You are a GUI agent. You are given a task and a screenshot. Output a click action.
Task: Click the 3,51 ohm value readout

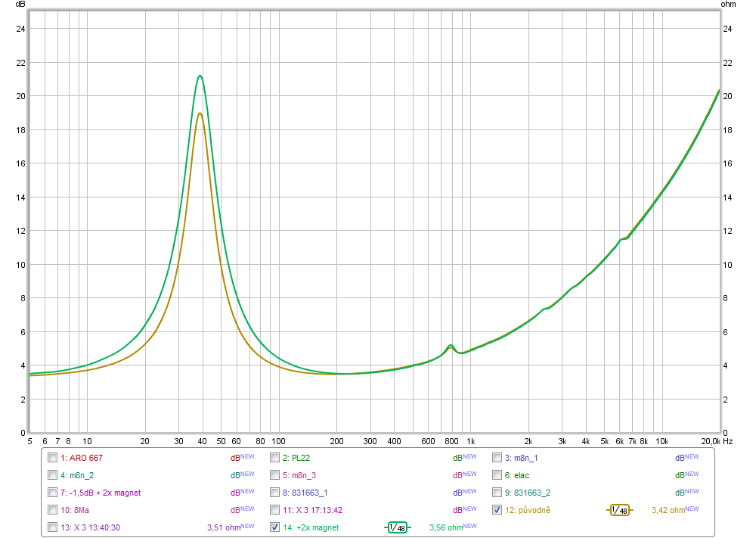[224, 527]
